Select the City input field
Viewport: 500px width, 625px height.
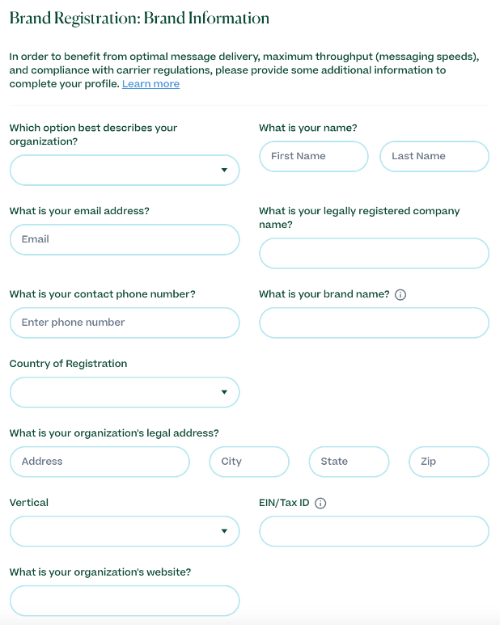[249, 462]
